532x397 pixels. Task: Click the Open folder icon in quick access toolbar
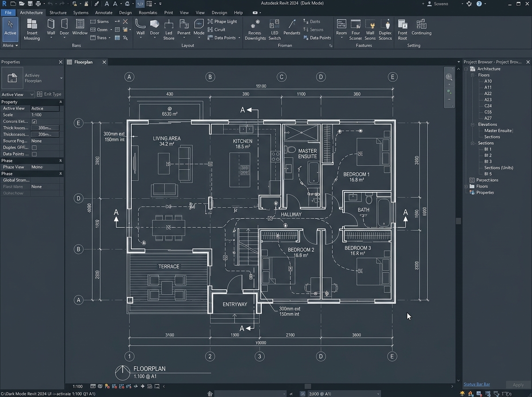point(23,4)
